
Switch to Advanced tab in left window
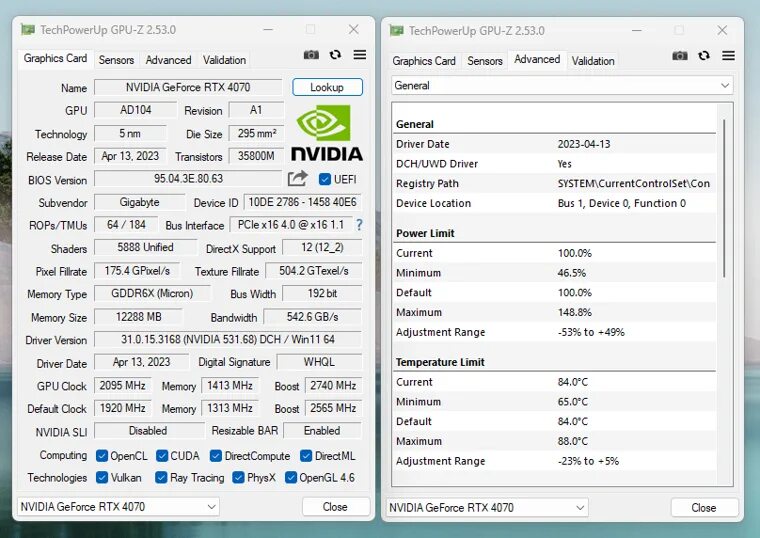tap(168, 60)
